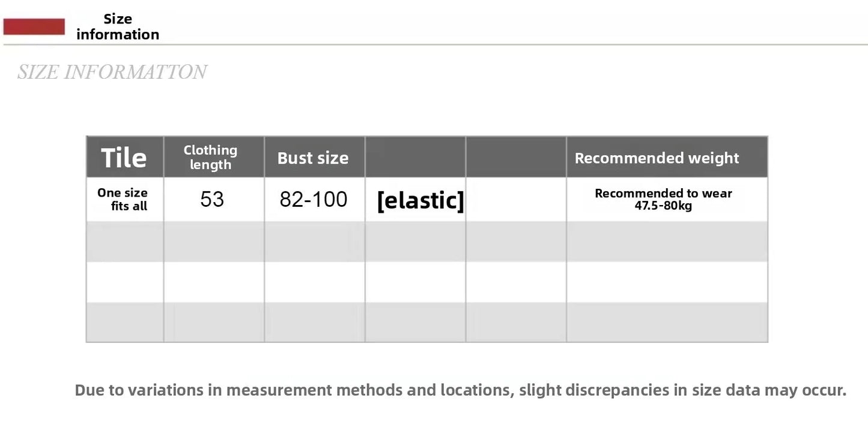
Task: Click the red rectangle beside Size information
Action: (x=34, y=26)
